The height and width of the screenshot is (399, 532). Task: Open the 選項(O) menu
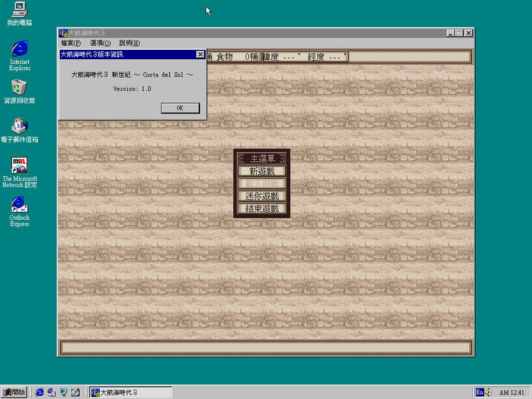pyautogui.click(x=100, y=43)
